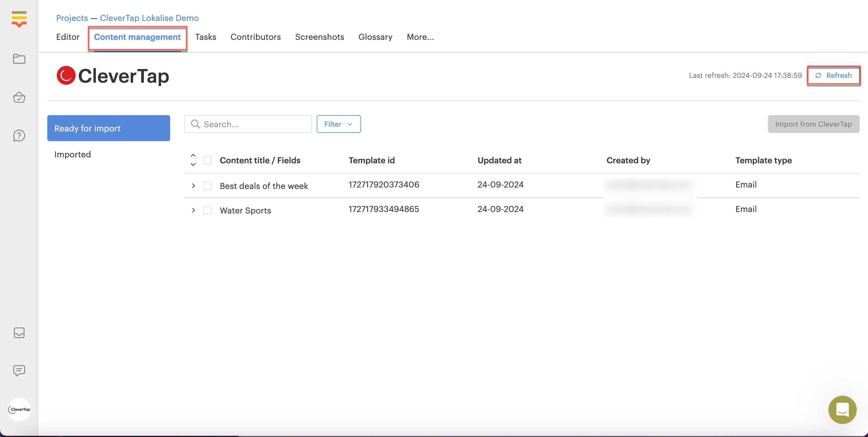Tick checkbox for Water Sports
Viewport: 868px width, 437px height.
pyautogui.click(x=207, y=211)
